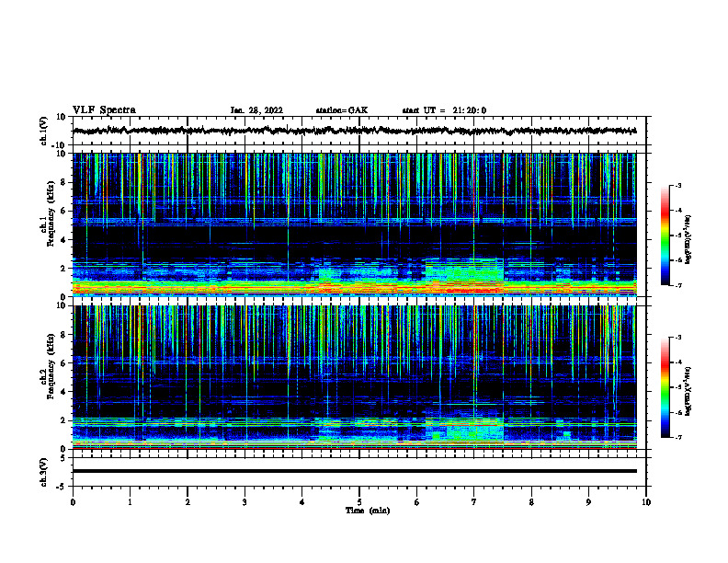This screenshot has width=728, height=563.
Task: Click the "8" kHz tick of ch.2 spectrogram
Action: tap(63, 335)
